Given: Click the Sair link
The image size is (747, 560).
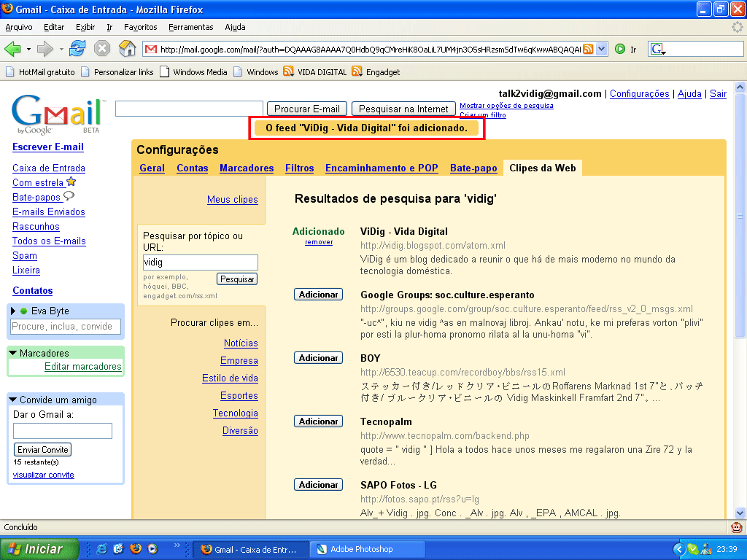Looking at the screenshot, I should pos(718,94).
